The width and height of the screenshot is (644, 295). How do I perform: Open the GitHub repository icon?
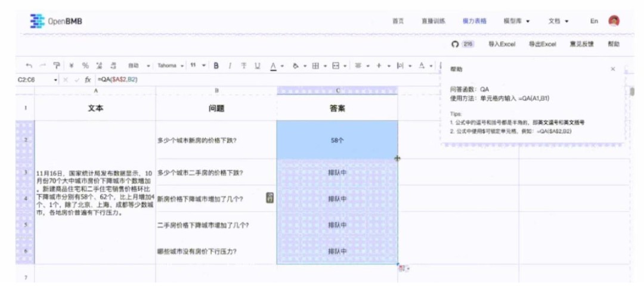tap(455, 44)
